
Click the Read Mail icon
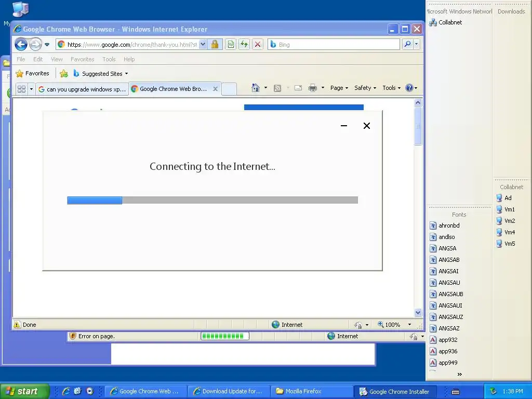(298, 88)
